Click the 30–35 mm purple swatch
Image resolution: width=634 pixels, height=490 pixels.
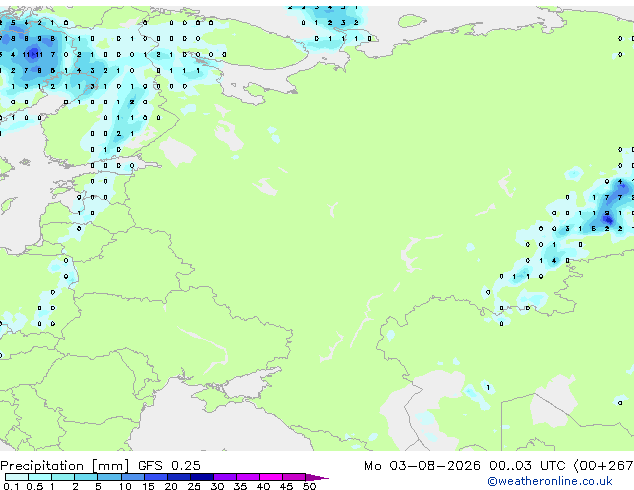pos(225,477)
